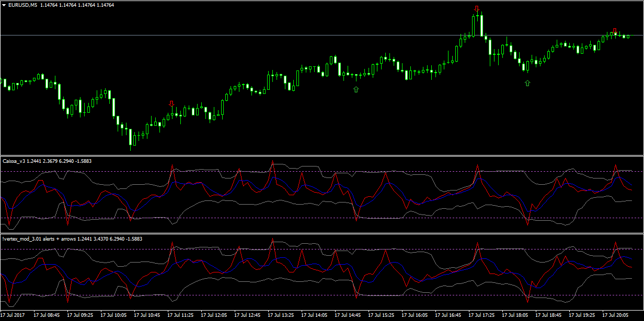Select the 17 Jul 17:25 time label

481,315
